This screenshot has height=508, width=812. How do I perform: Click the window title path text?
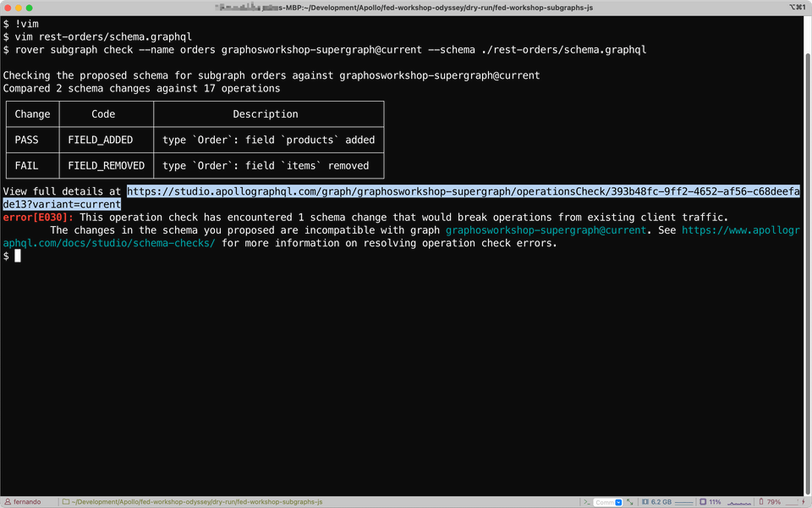pyautogui.click(x=404, y=8)
